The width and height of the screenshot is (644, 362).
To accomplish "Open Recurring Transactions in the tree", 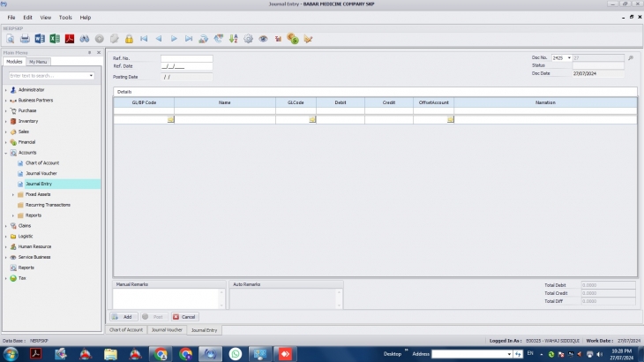I will (x=48, y=205).
